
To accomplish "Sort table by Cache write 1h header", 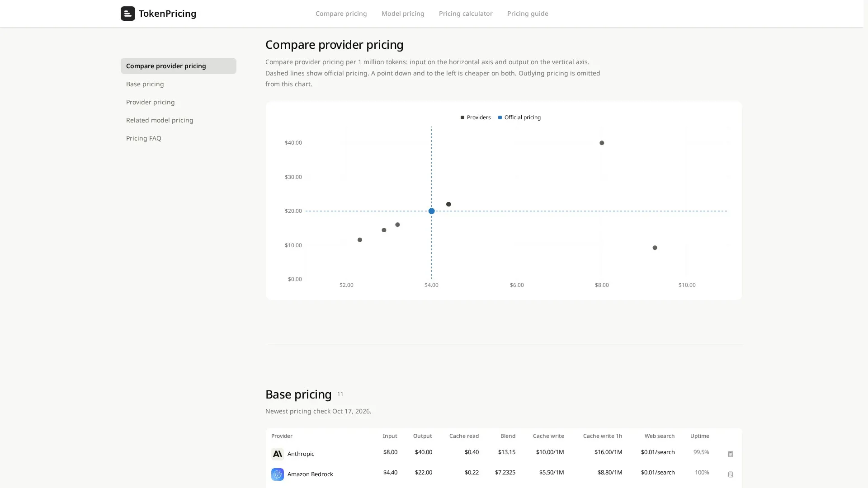I will point(603,436).
